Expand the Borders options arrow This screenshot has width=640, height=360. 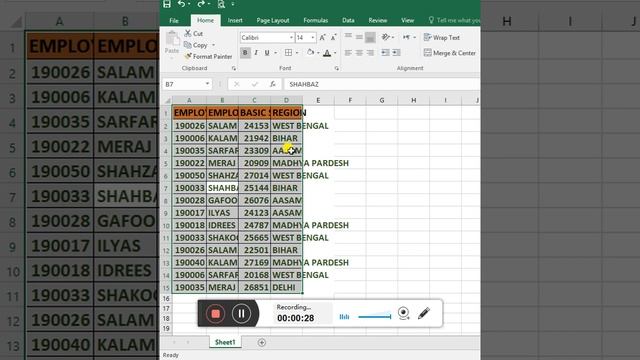click(297, 53)
